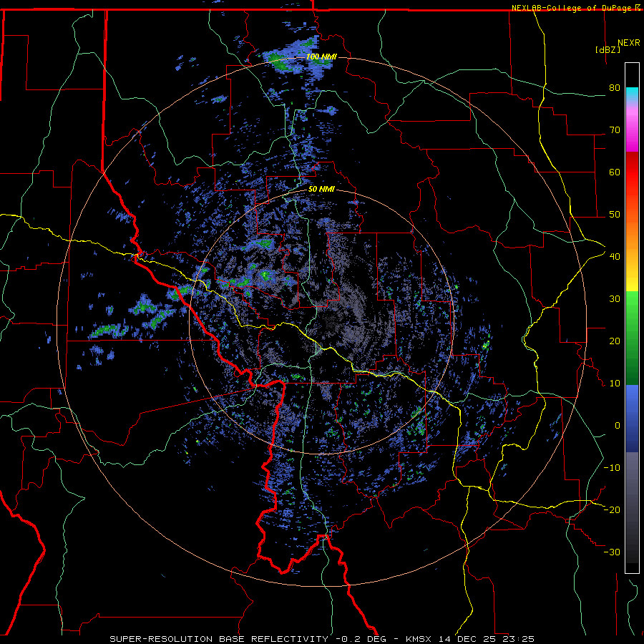Viewport: 644px width, 644px height.
Task: Click the 30 value on the dBZ scale
Action: click(x=615, y=298)
